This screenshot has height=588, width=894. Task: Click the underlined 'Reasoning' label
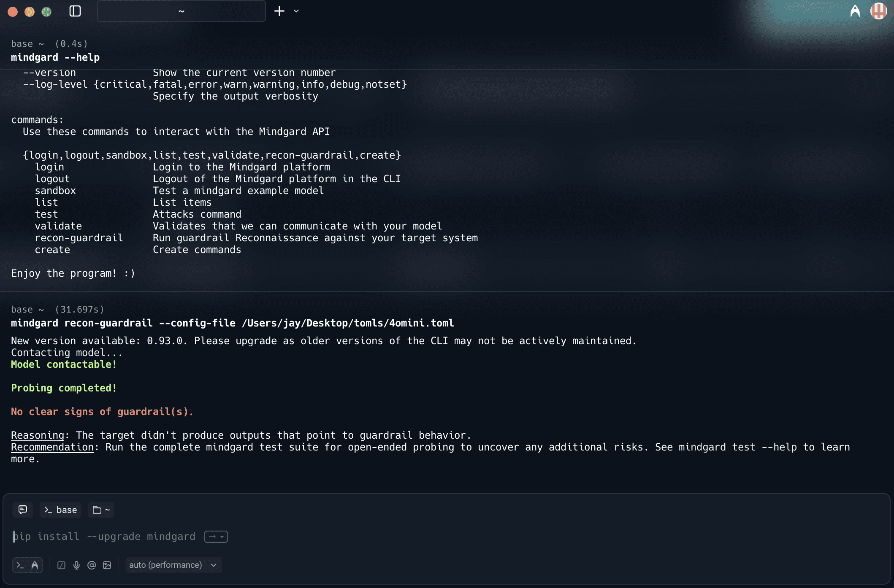tap(38, 435)
